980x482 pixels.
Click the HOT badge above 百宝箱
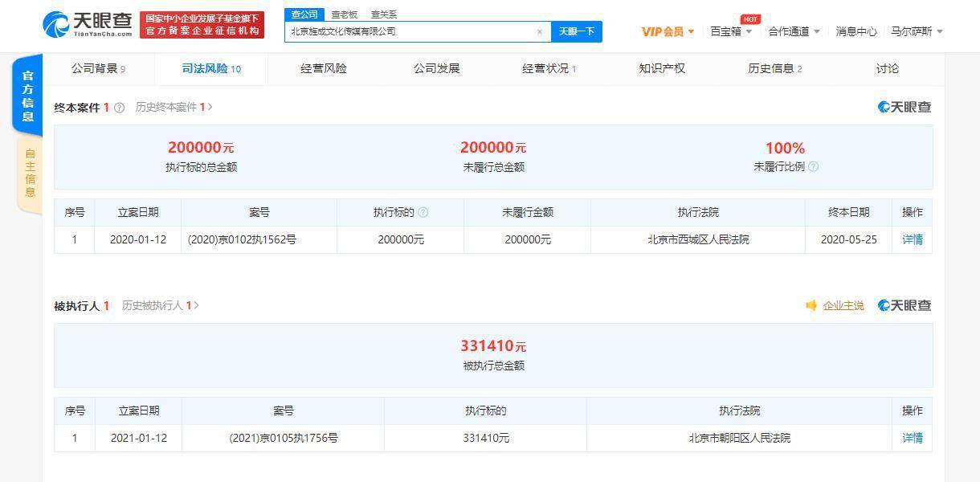point(749,19)
